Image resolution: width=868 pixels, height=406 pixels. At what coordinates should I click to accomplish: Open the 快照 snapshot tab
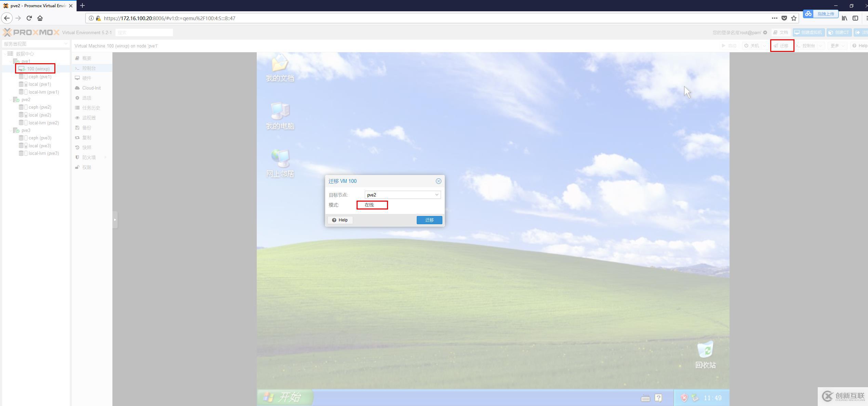[86, 148]
